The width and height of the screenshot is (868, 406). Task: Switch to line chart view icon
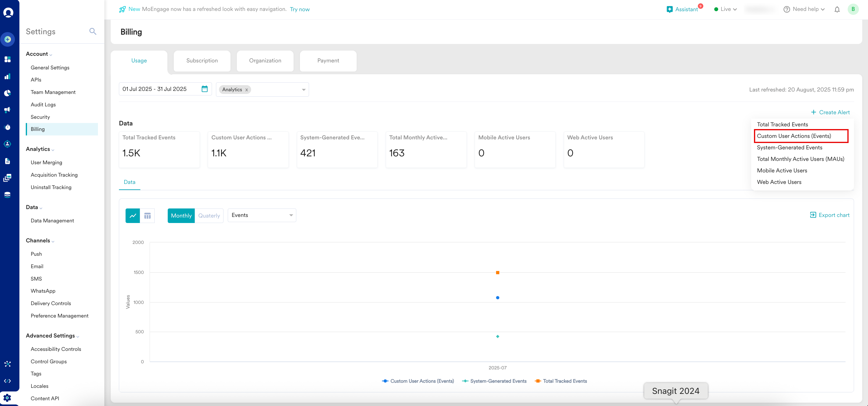[133, 215]
